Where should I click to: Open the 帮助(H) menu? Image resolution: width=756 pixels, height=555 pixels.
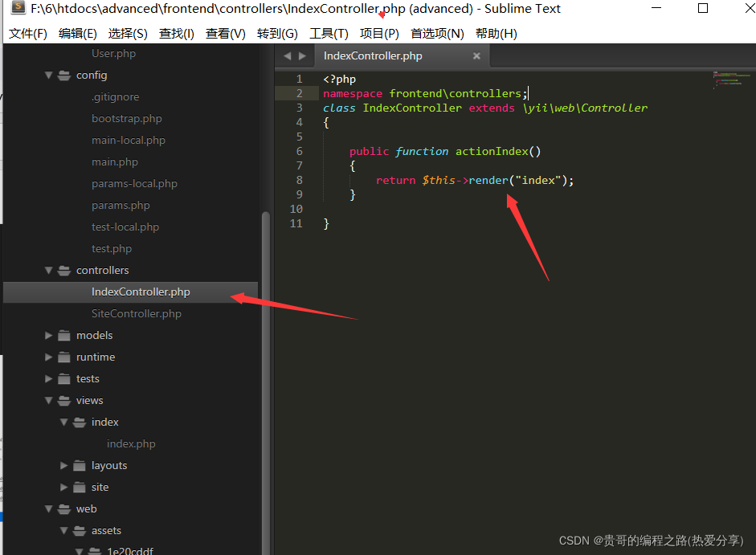pyautogui.click(x=497, y=33)
